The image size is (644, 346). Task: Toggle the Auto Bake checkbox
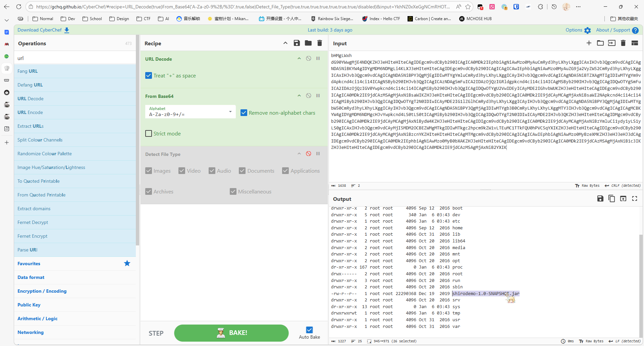309,330
